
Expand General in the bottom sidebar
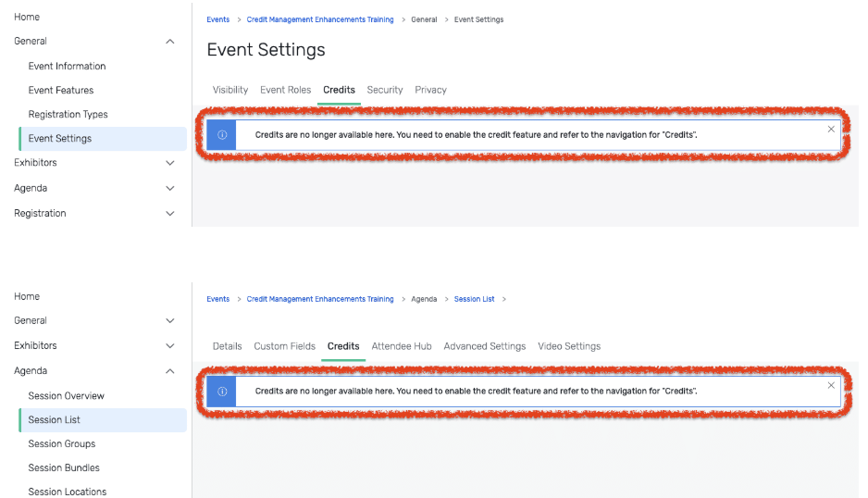tap(170, 320)
